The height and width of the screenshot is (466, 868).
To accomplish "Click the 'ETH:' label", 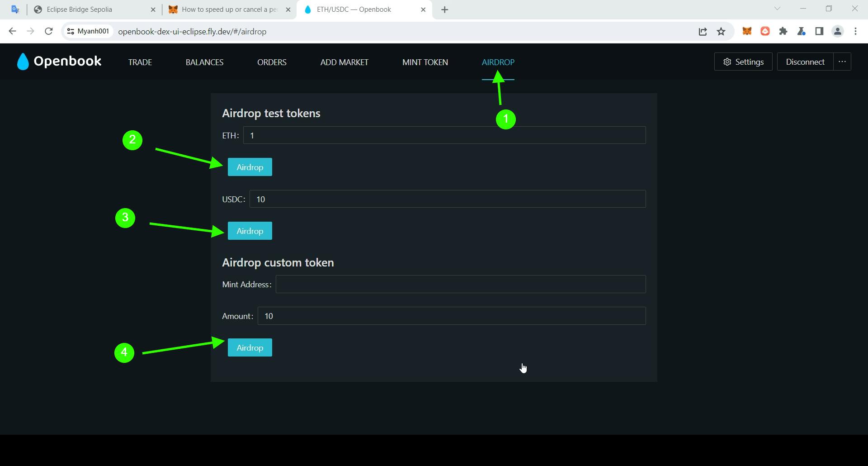I will [231, 135].
